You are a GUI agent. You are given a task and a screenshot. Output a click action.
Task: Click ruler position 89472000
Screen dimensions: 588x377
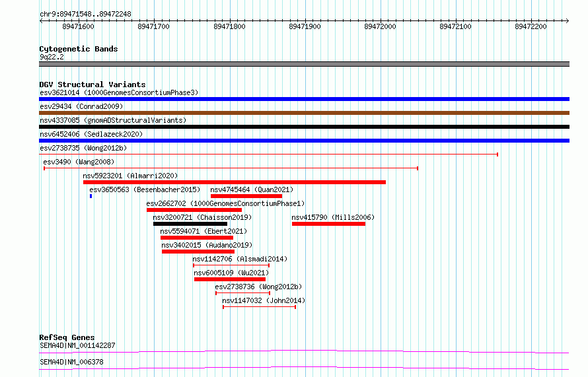380,26
